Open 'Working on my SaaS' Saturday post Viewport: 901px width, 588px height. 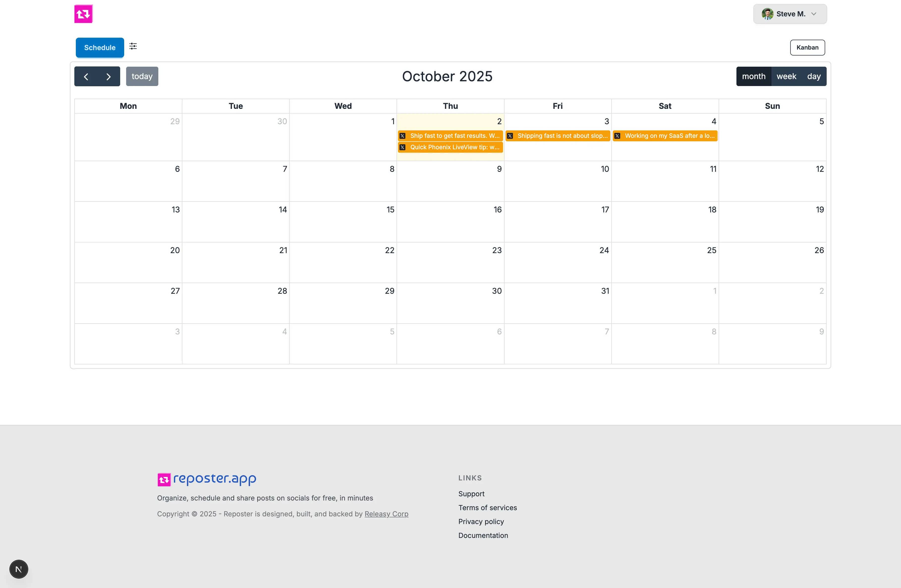[x=669, y=136]
